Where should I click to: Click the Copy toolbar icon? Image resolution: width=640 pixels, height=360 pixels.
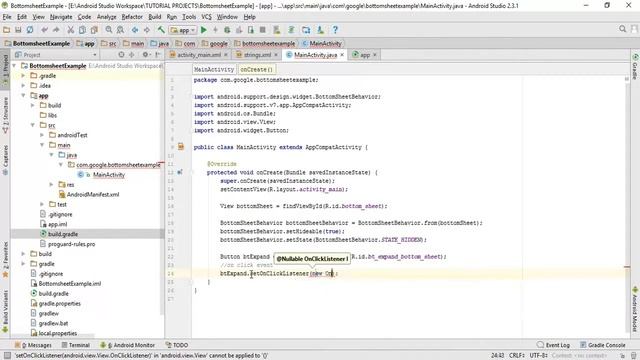pos(82,30)
